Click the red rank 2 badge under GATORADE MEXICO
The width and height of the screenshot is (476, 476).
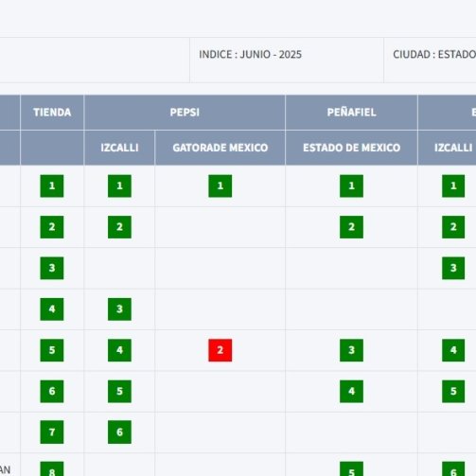[220, 350]
